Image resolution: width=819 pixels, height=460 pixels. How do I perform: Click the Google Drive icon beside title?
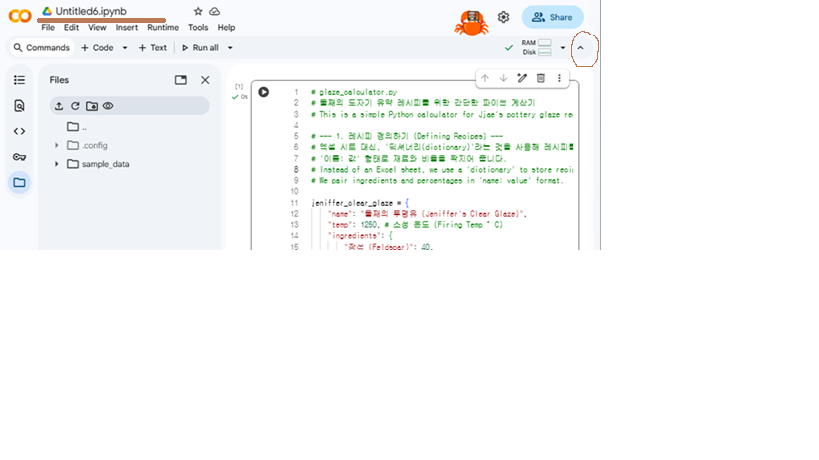(47, 11)
